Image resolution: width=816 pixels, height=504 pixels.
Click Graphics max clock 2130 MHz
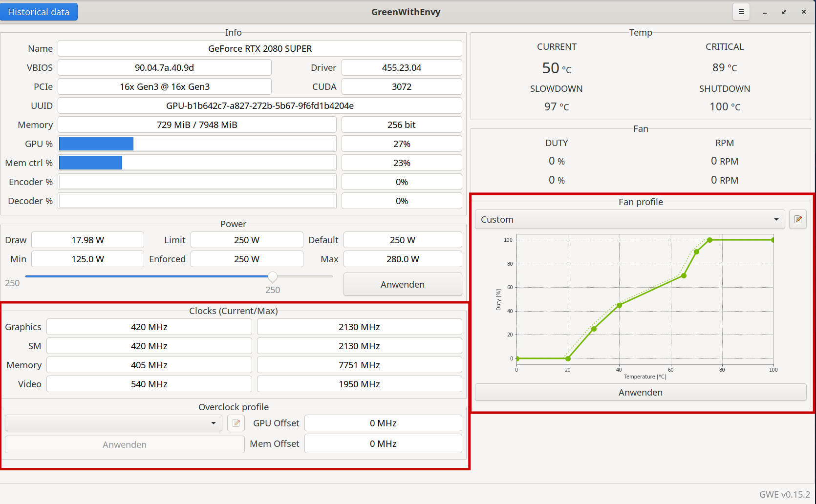tap(360, 327)
